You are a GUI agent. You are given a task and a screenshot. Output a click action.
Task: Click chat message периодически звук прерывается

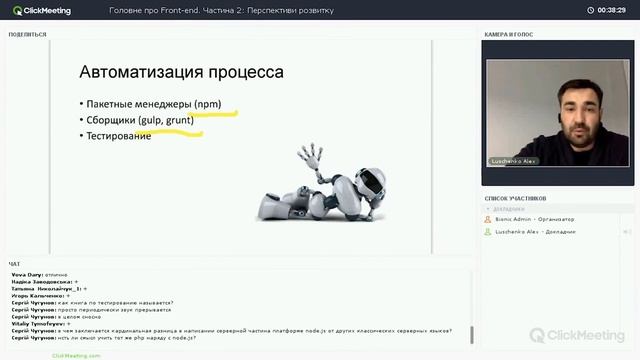coord(91,310)
